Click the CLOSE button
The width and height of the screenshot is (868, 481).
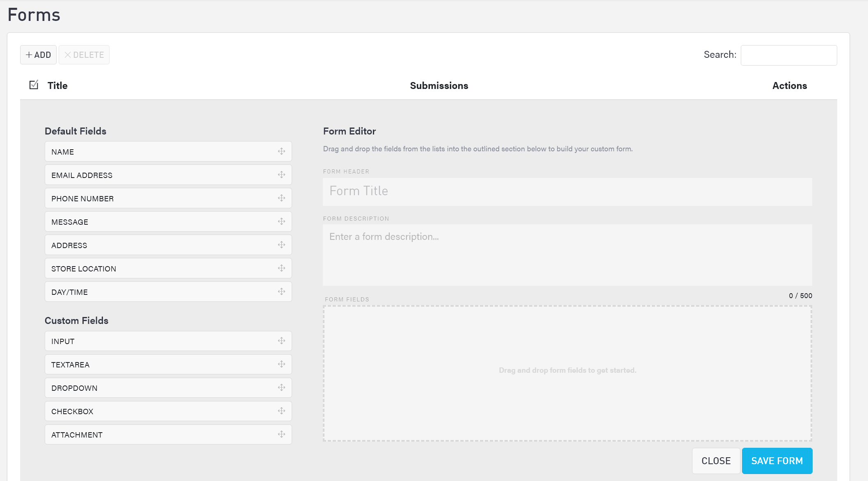click(x=716, y=461)
